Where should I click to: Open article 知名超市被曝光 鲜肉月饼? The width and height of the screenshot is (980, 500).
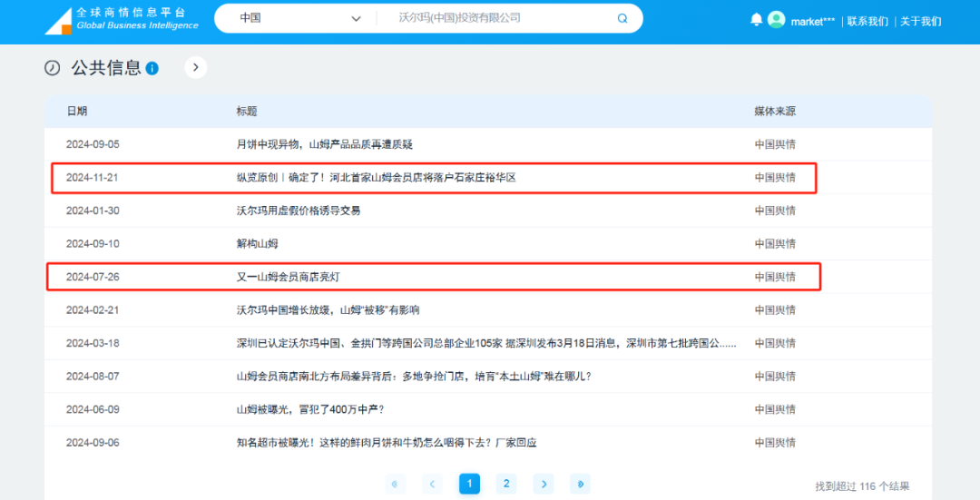point(387,443)
